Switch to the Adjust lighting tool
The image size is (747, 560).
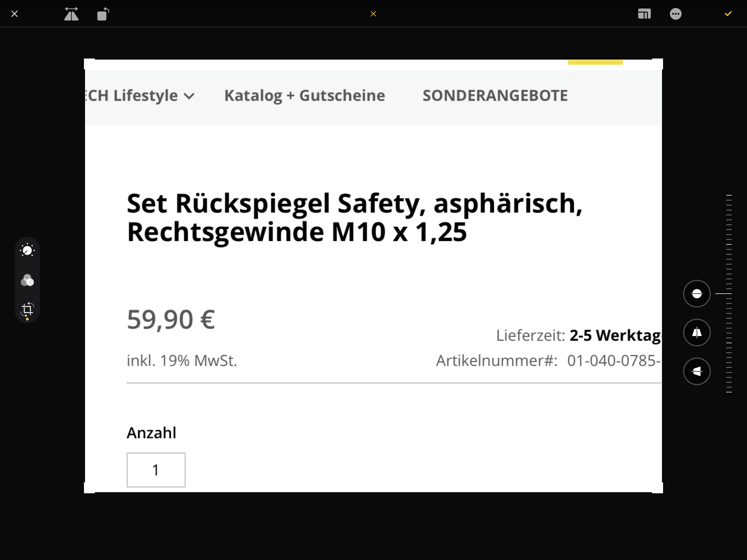tap(27, 250)
